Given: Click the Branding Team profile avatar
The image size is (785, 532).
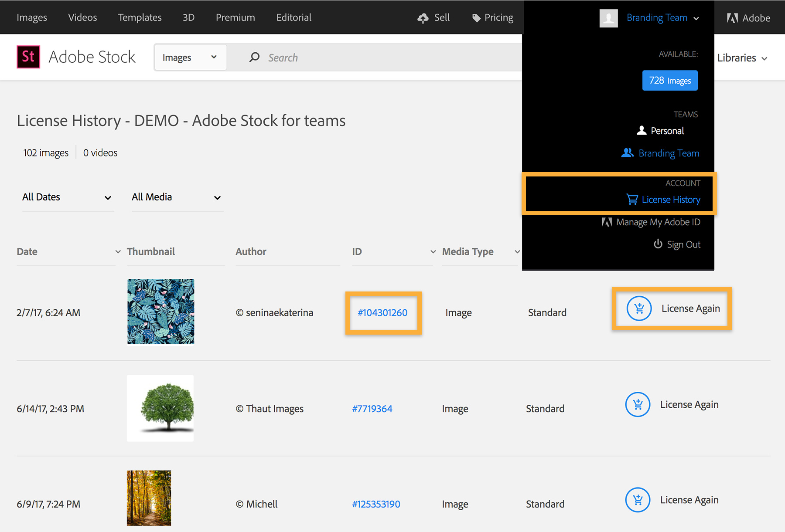Looking at the screenshot, I should click(608, 18).
